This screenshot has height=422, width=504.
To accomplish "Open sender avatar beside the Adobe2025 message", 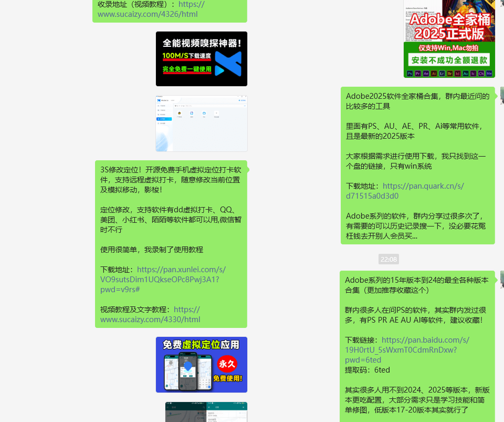I will point(502,95).
